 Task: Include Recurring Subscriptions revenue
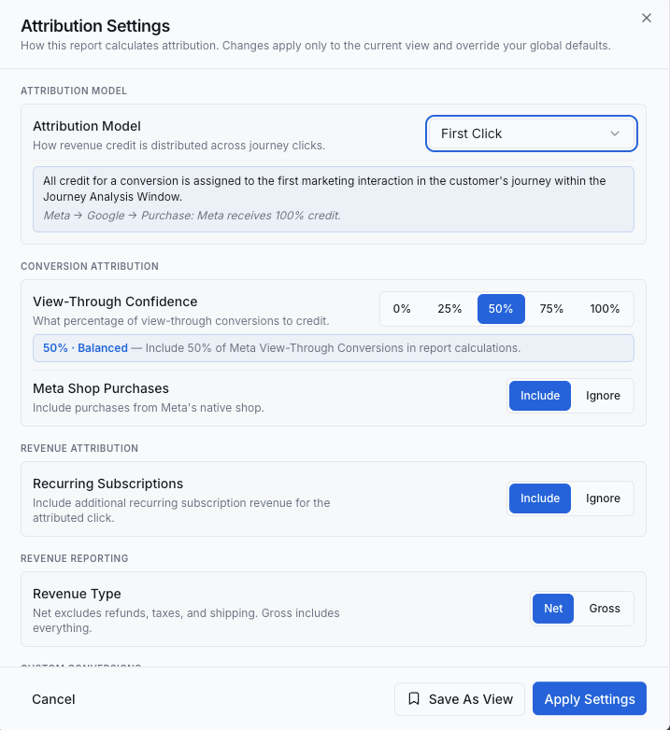click(540, 498)
